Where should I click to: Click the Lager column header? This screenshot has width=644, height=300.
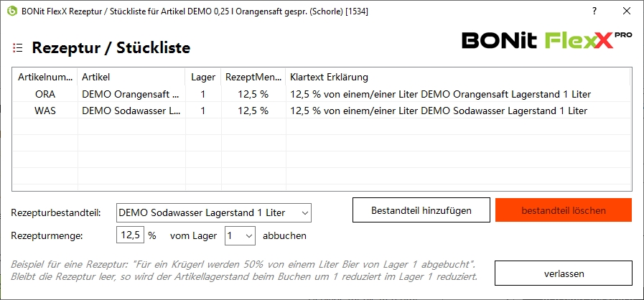203,78
